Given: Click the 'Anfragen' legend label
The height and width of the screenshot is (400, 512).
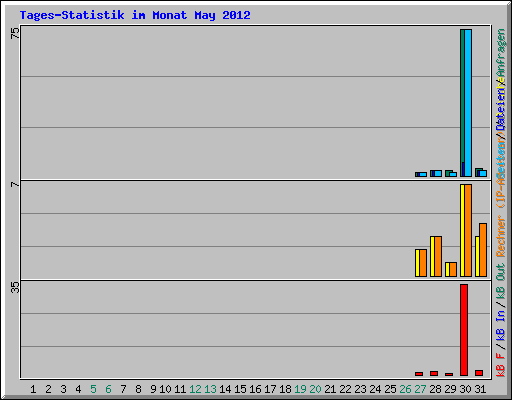Looking at the screenshot, I should point(500,54).
